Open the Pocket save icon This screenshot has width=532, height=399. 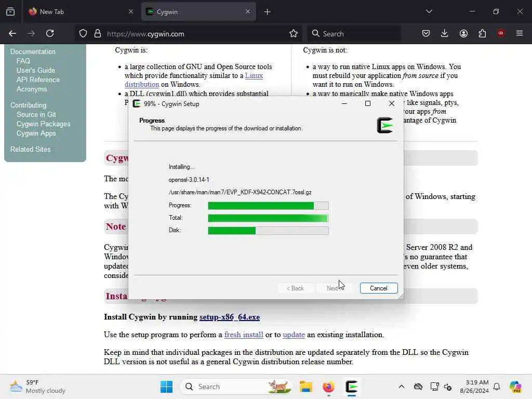(x=426, y=33)
